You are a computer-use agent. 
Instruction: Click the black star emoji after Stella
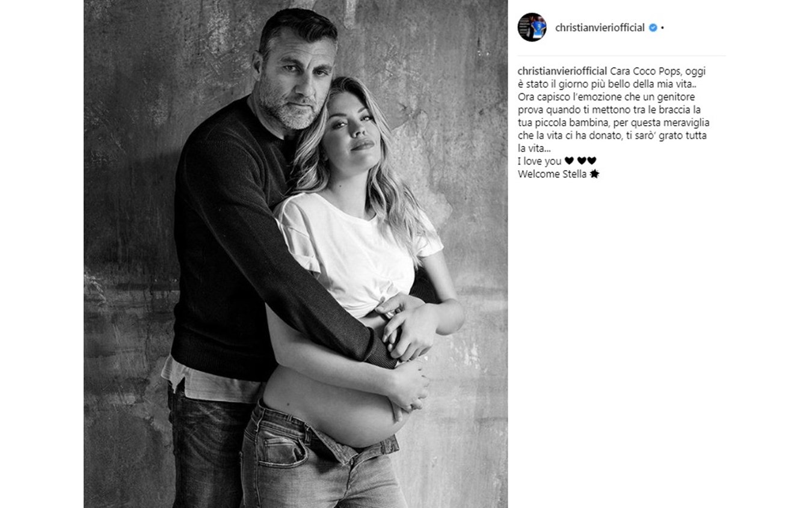click(x=594, y=174)
